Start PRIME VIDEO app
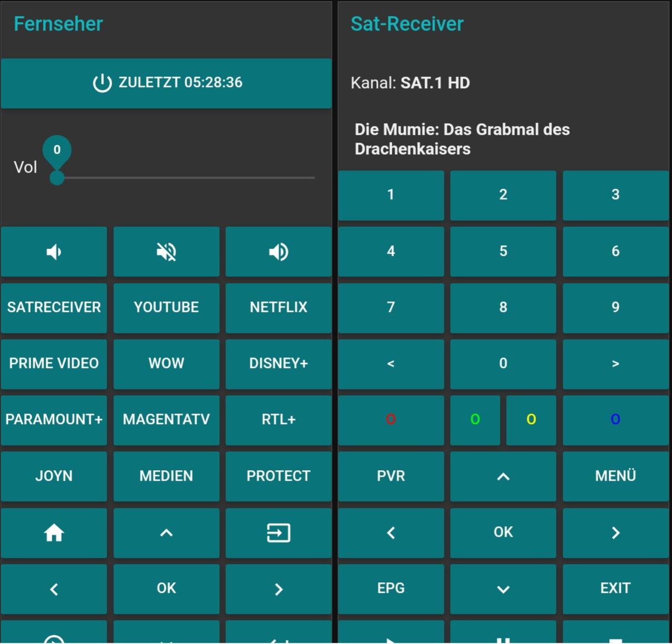The height and width of the screenshot is (644, 672). 54,364
